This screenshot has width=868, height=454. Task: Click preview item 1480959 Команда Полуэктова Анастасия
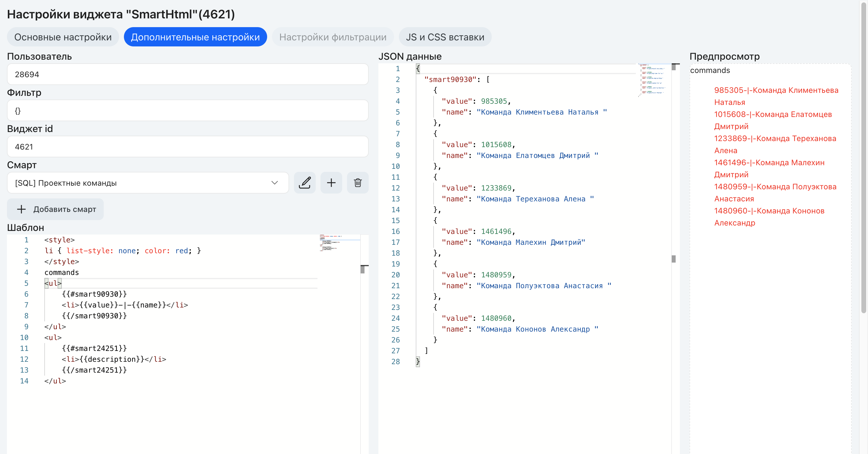coord(775,193)
